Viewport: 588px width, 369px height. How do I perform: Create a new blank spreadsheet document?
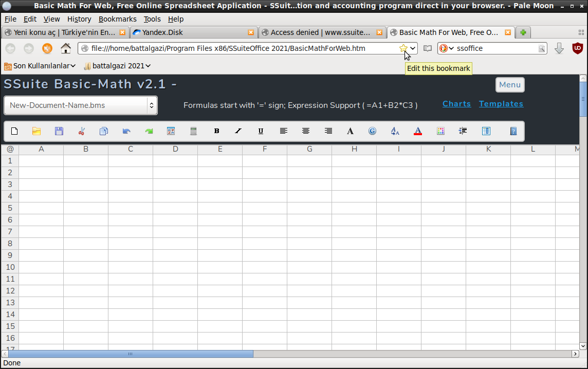(14, 131)
